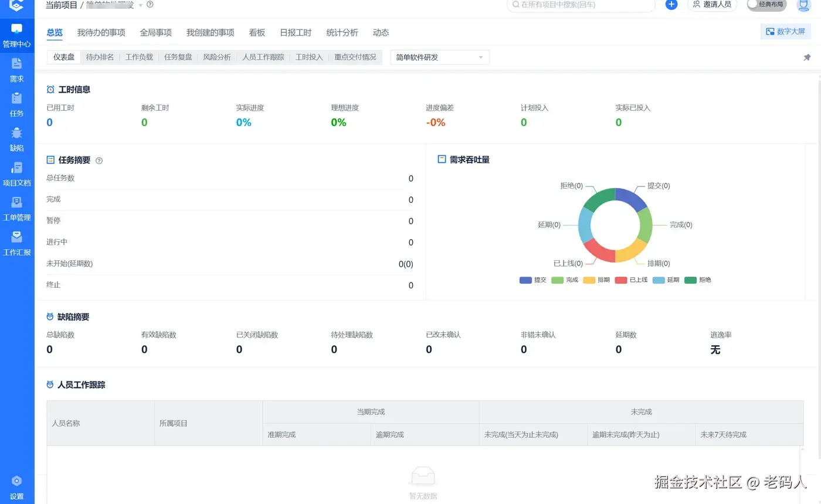Click the help icon next to 任务摘要

point(99,161)
